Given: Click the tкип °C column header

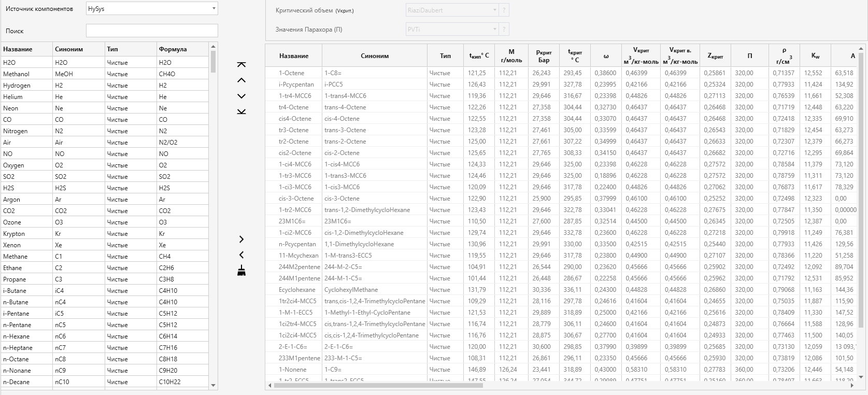Looking at the screenshot, I should tap(479, 56).
